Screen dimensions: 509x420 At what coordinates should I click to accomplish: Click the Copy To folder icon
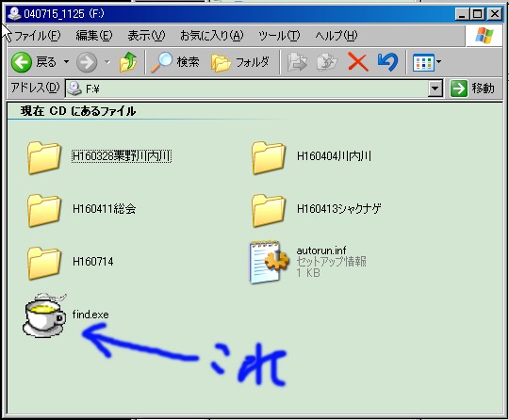click(x=327, y=62)
